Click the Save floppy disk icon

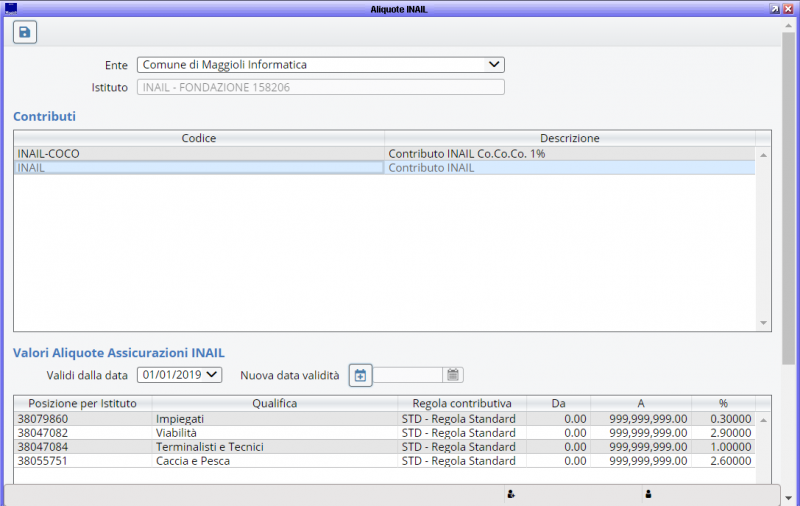click(x=25, y=32)
